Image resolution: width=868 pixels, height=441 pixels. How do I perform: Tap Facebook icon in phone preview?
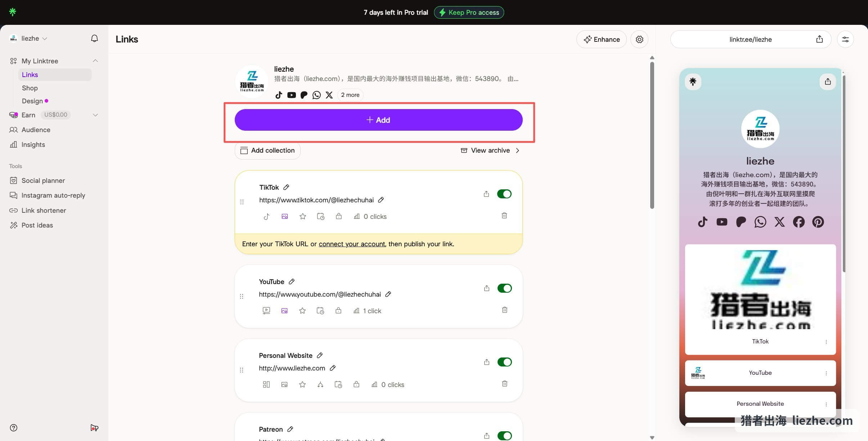click(799, 222)
